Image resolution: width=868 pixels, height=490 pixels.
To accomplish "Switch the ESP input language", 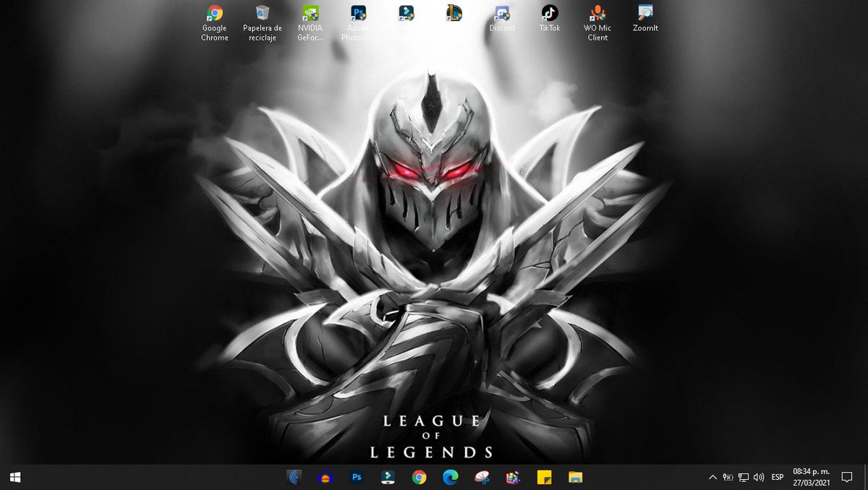I will pyautogui.click(x=778, y=477).
